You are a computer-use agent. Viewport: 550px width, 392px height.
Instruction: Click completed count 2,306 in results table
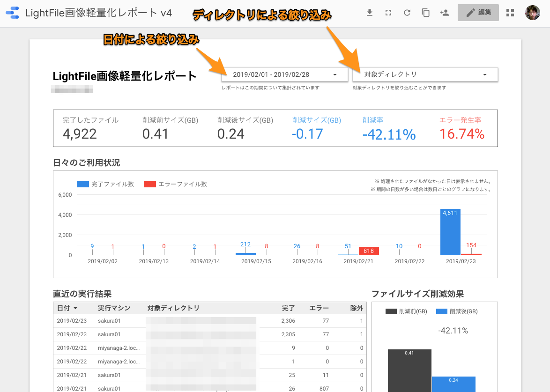click(x=288, y=321)
